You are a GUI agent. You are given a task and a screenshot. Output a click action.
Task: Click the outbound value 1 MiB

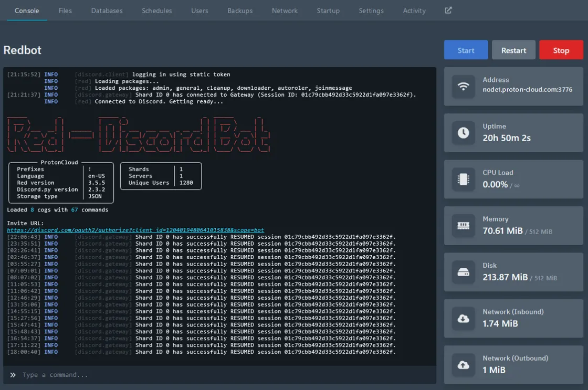click(494, 370)
